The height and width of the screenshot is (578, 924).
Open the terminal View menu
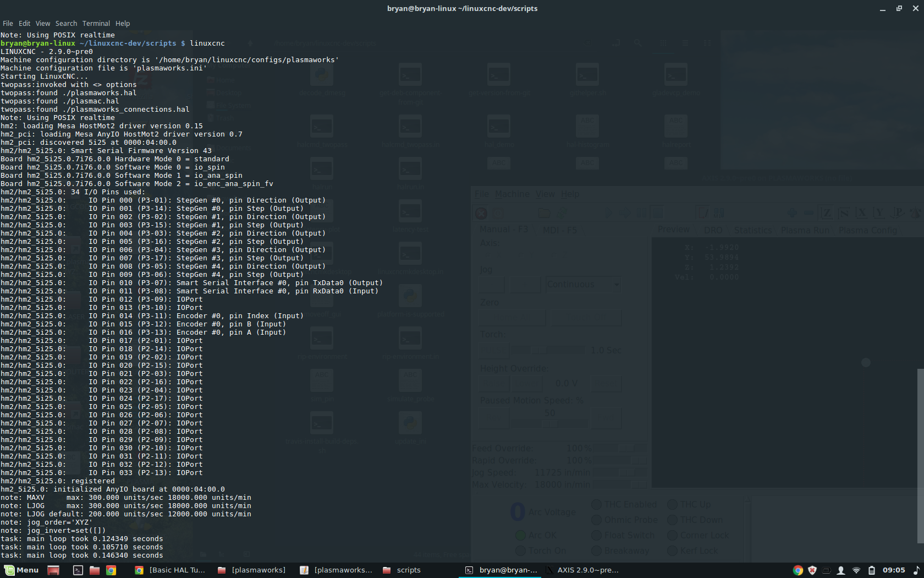43,24
